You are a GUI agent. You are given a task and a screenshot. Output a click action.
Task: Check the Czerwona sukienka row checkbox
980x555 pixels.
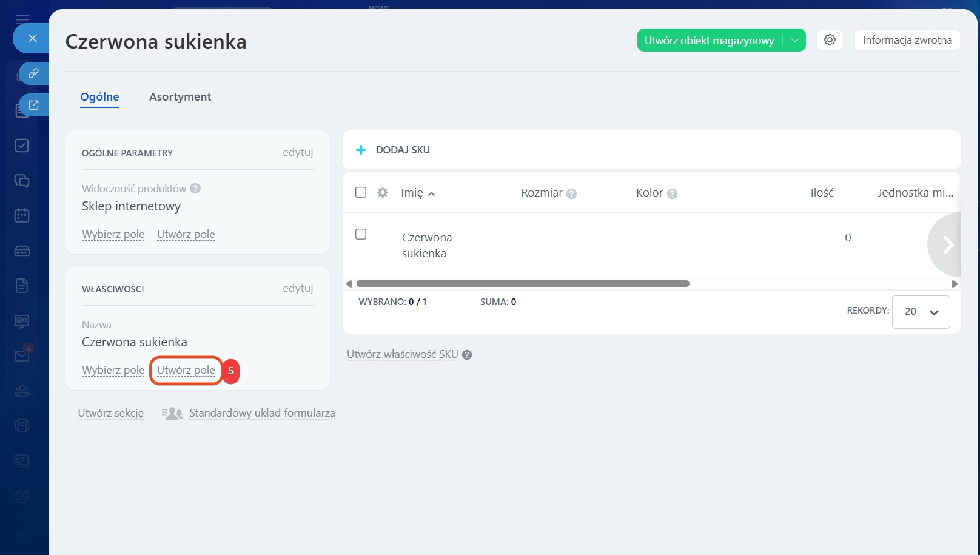(361, 234)
